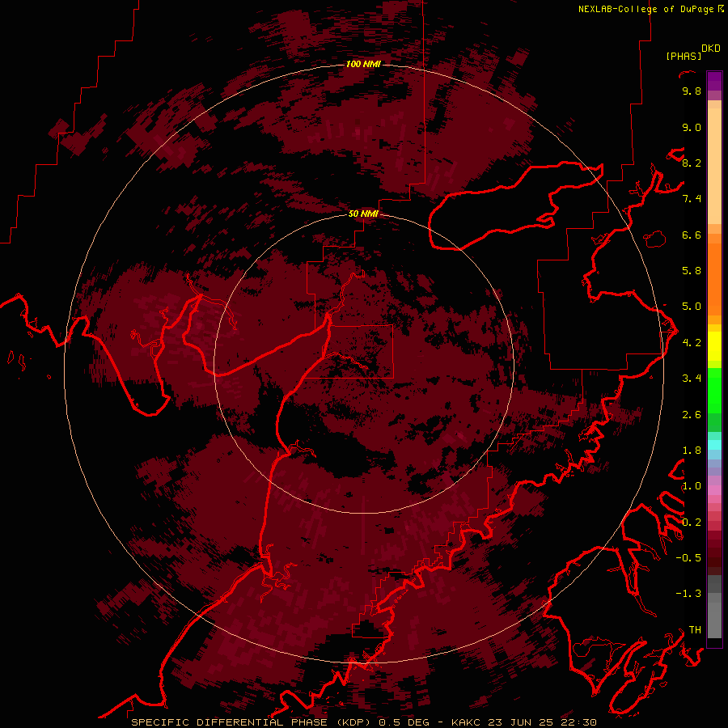Click the TH threshold label on the scale

[x=695, y=630]
